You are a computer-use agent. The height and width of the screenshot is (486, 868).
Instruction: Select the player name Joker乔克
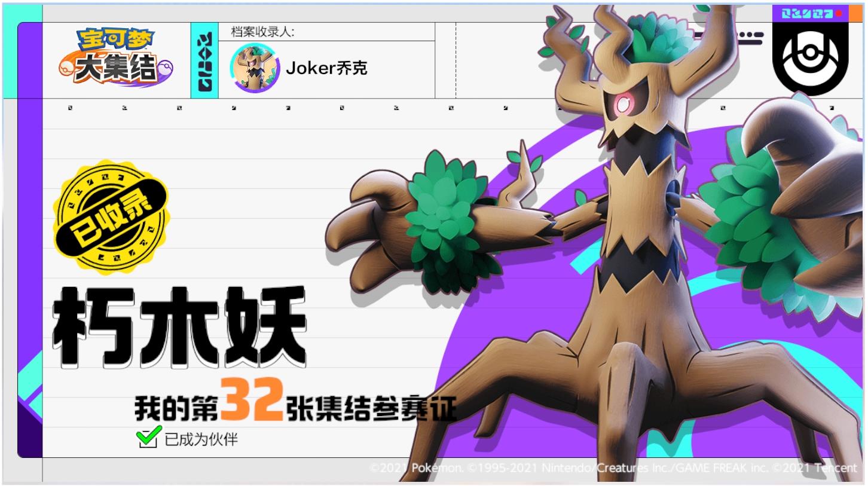[326, 68]
